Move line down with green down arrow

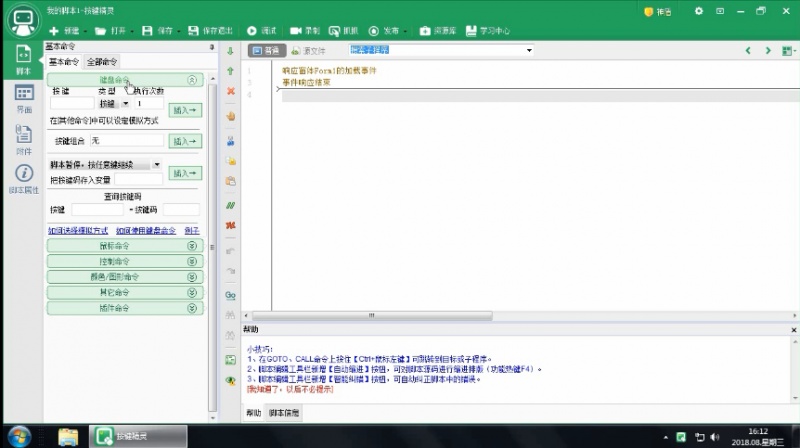[x=231, y=51]
